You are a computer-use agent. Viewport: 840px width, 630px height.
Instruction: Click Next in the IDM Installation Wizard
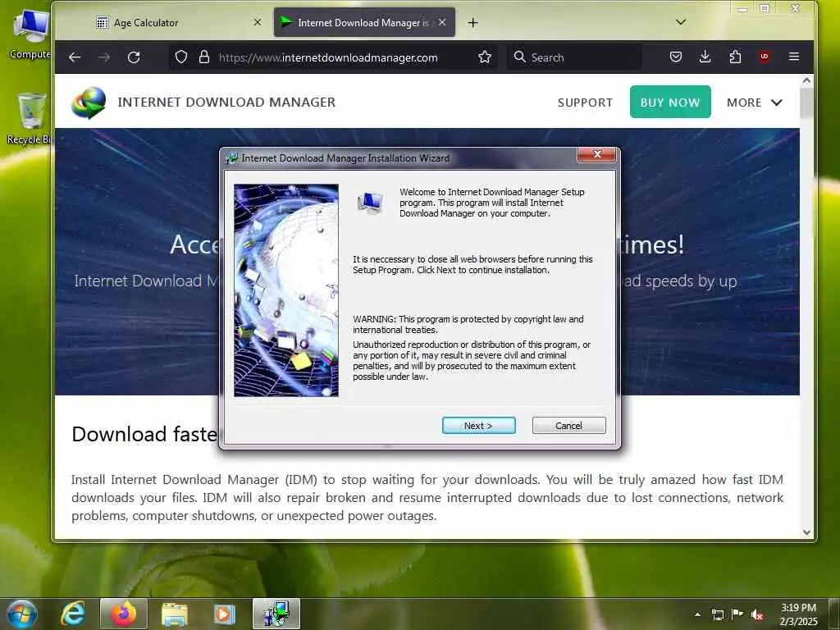(x=478, y=426)
